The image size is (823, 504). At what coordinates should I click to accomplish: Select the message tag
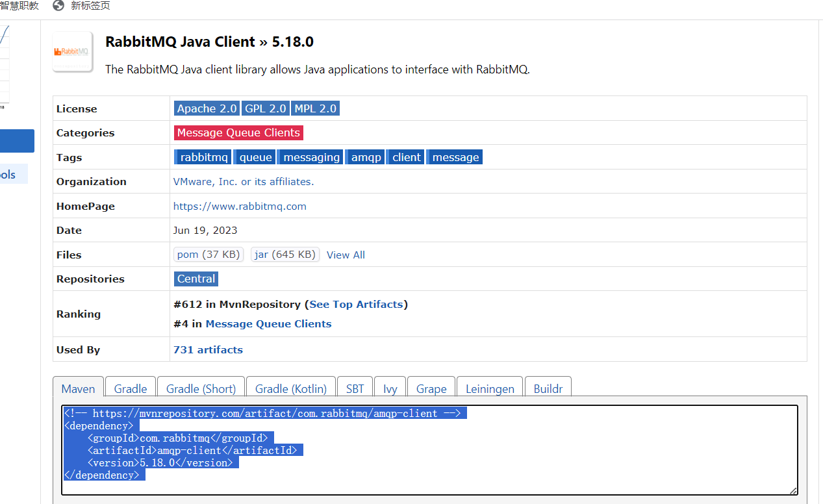[455, 157]
